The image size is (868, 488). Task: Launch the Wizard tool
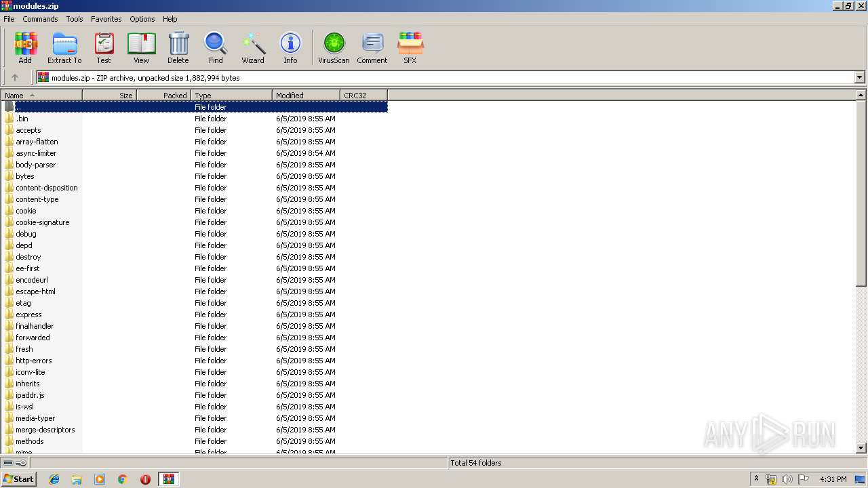pyautogui.click(x=253, y=48)
